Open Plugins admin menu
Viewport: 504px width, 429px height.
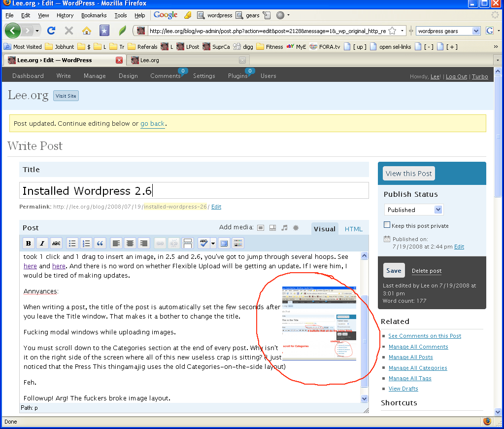pos(237,76)
